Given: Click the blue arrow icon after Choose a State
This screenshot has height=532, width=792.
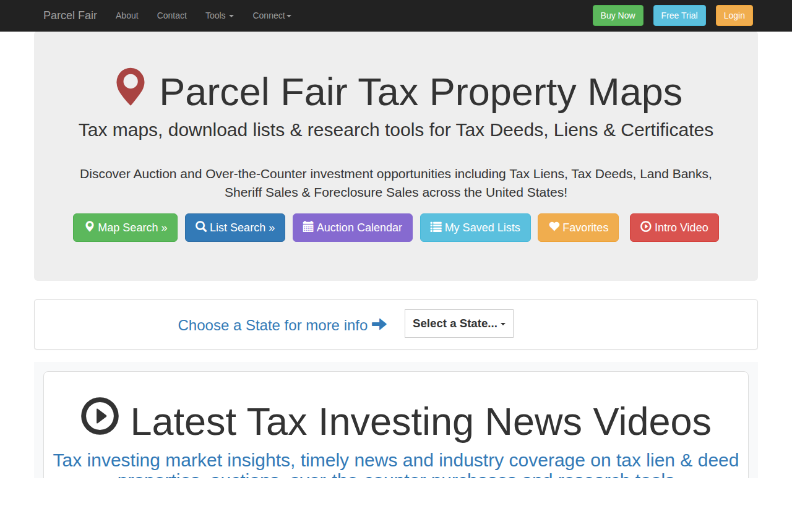Looking at the screenshot, I should [x=379, y=324].
